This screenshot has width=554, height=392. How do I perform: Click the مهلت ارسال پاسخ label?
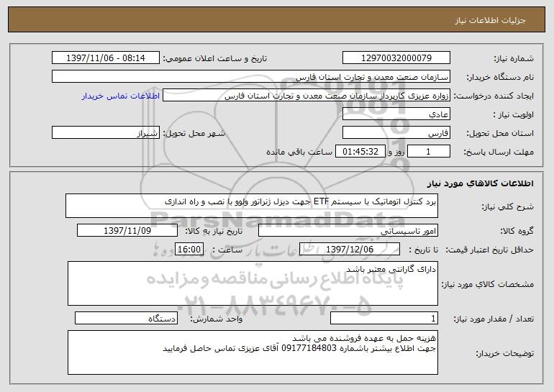click(499, 152)
